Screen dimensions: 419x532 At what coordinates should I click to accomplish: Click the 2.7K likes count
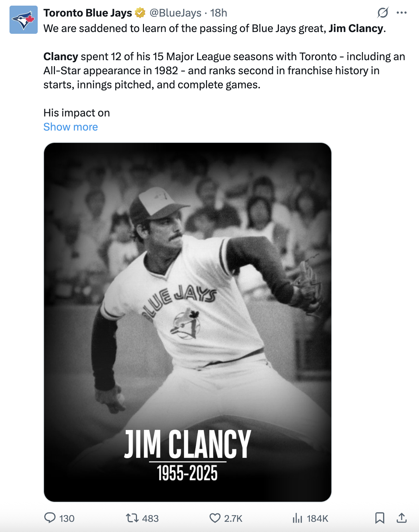(x=233, y=519)
